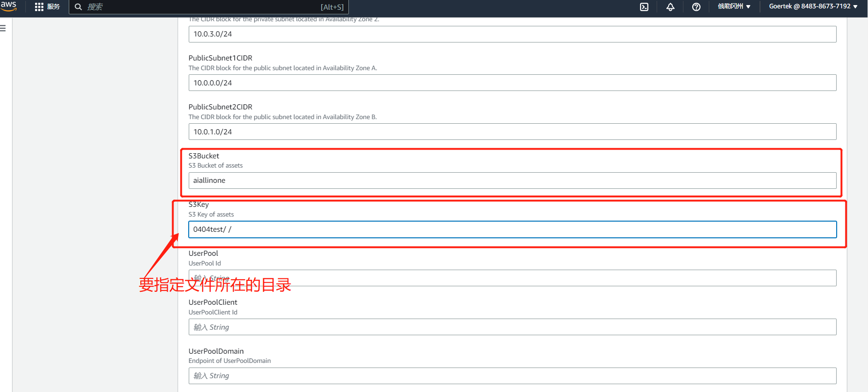
Task: Click the magnifier icon in search bar
Action: (78, 7)
